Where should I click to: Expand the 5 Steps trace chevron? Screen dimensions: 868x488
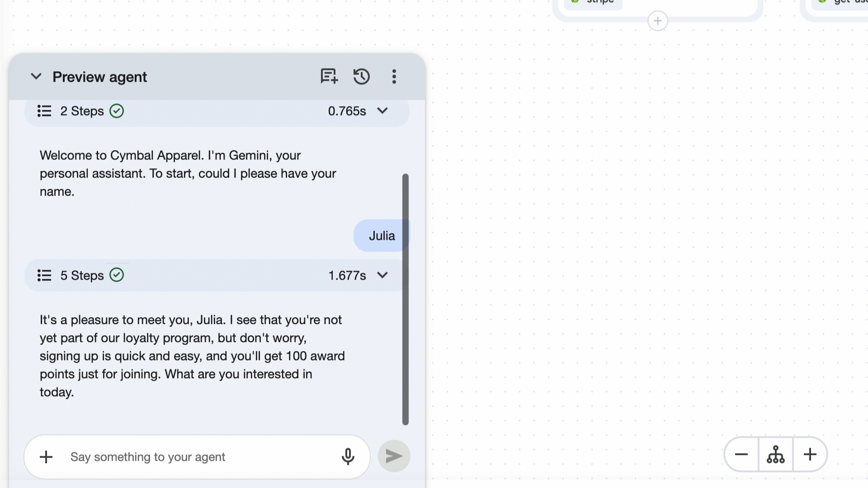click(382, 275)
